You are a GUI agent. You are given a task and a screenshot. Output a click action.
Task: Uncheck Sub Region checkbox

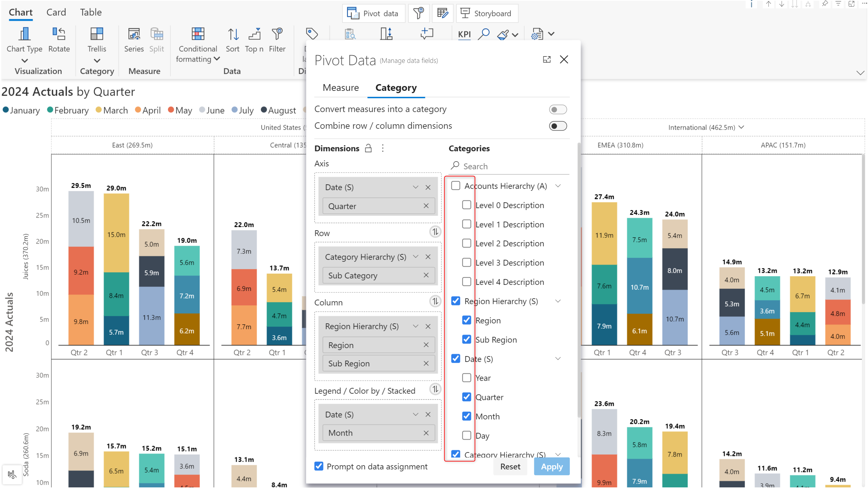(466, 339)
